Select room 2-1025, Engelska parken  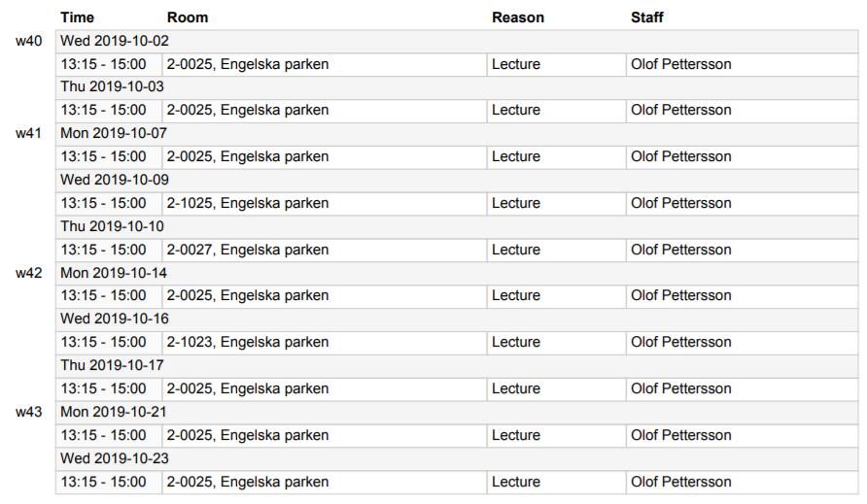pyautogui.click(x=248, y=203)
